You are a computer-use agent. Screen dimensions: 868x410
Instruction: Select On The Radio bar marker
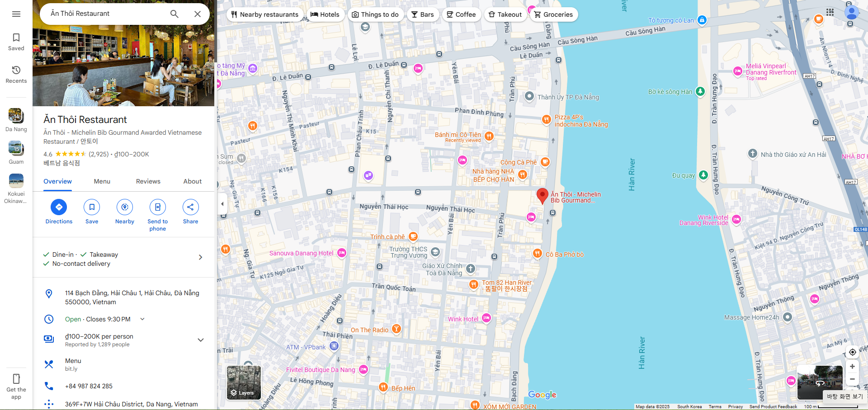[x=396, y=329]
